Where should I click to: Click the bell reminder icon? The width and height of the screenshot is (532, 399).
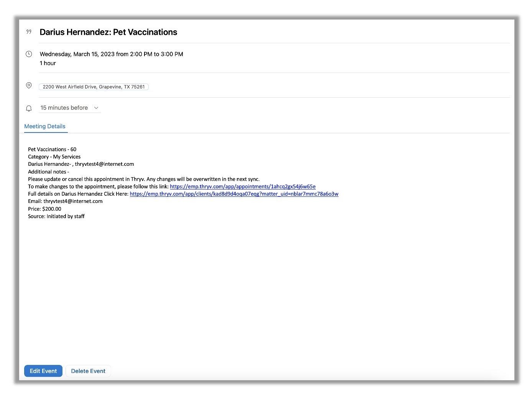(x=29, y=108)
